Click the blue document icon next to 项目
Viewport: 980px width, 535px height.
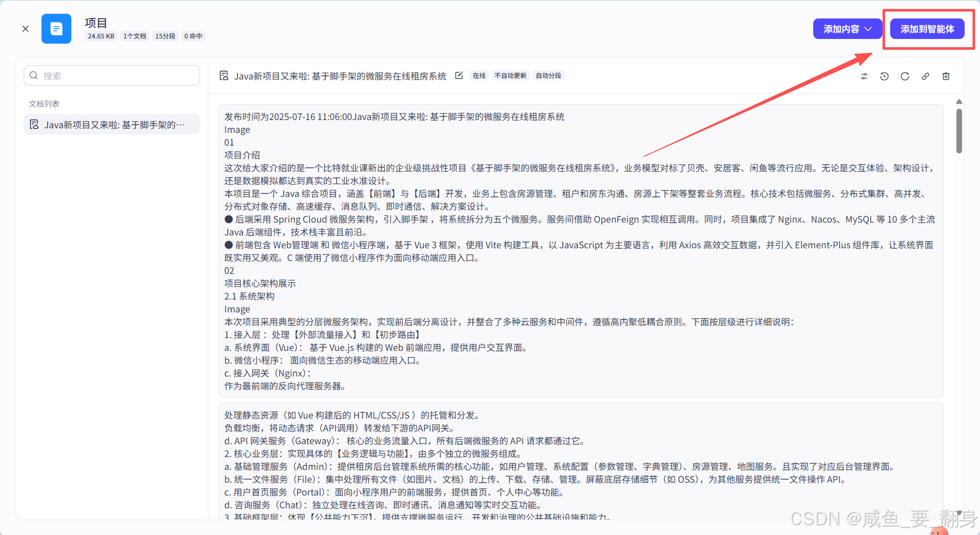(56, 29)
